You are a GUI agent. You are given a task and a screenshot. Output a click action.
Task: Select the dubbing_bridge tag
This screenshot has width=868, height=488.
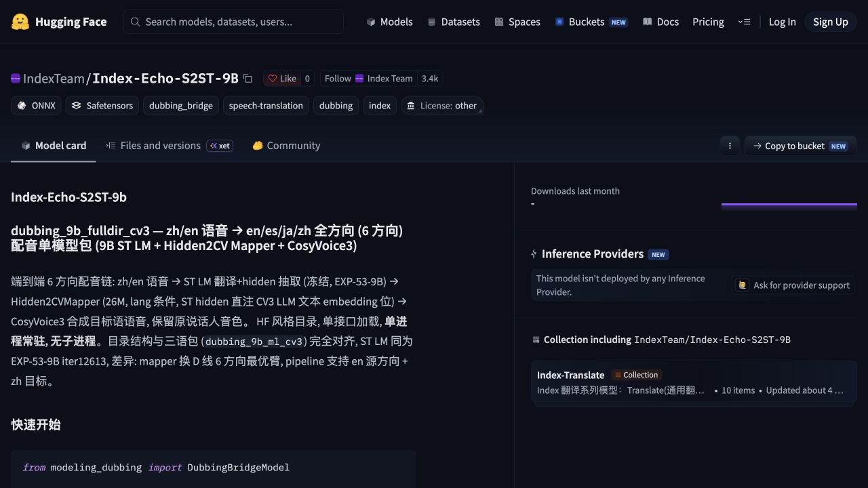pyautogui.click(x=181, y=106)
